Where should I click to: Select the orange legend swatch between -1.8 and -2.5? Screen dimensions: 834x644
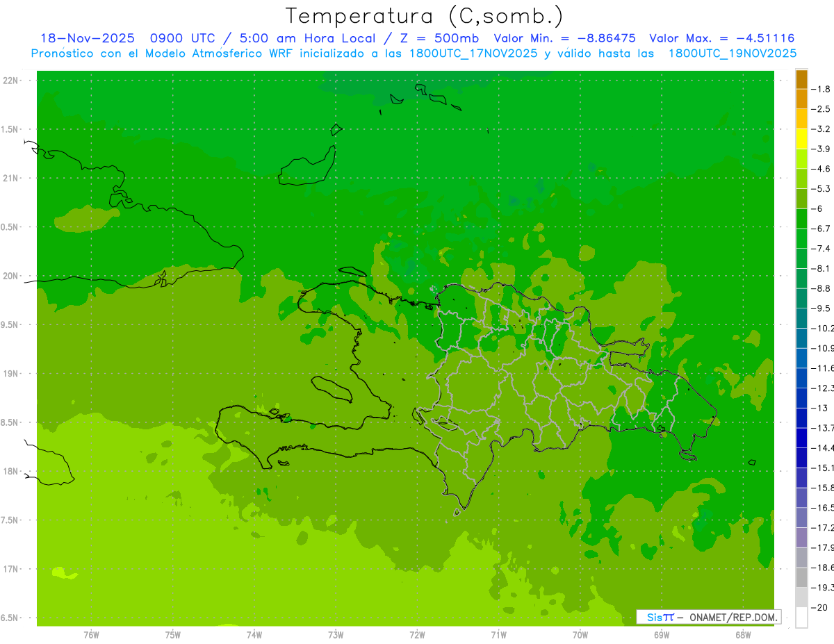[801, 99]
